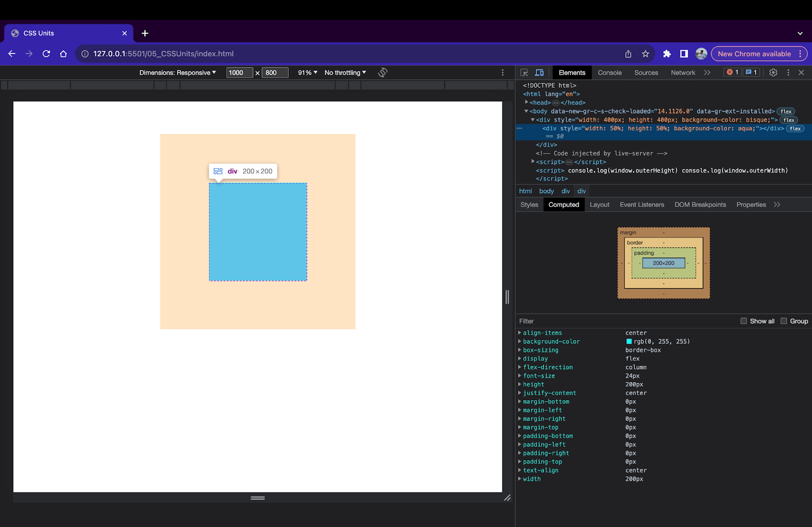Image resolution: width=812 pixels, height=527 pixels.
Task: Open the Dimensions: Responsive dropdown
Action: [x=178, y=73]
